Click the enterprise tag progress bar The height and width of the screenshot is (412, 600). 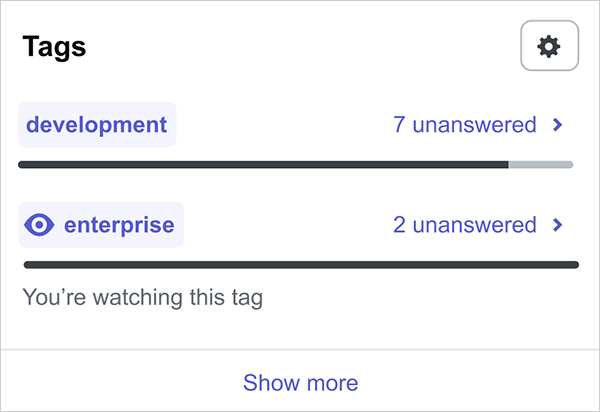click(300, 264)
